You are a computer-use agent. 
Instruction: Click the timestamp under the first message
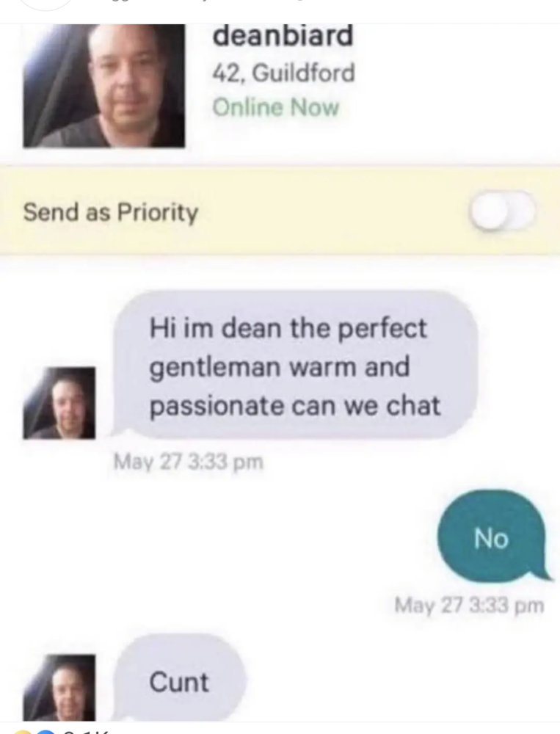[x=189, y=462]
